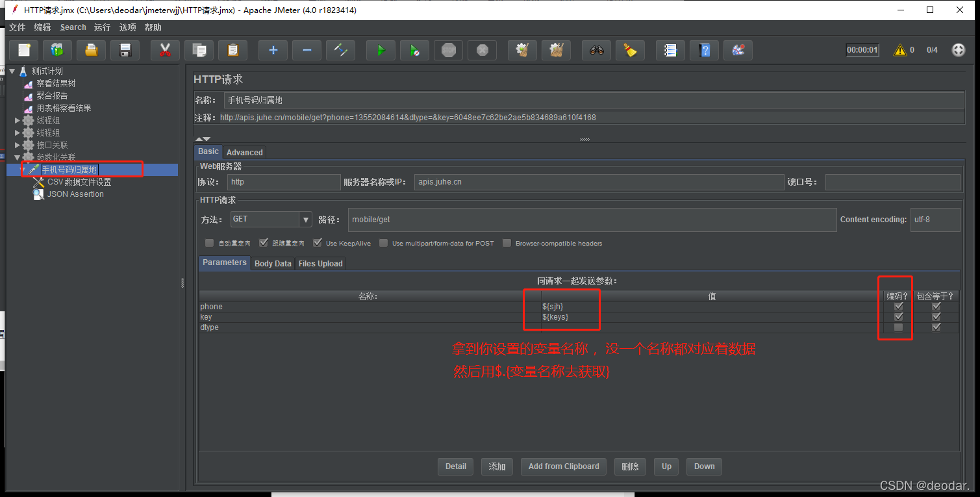Collapse the 手机号码归属地 node arrow
The image size is (980, 497).
(23, 170)
